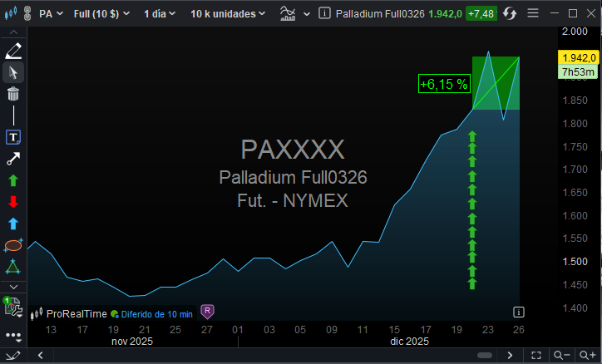
Task: Zoom in with the magnifier plus
Action: (587, 356)
